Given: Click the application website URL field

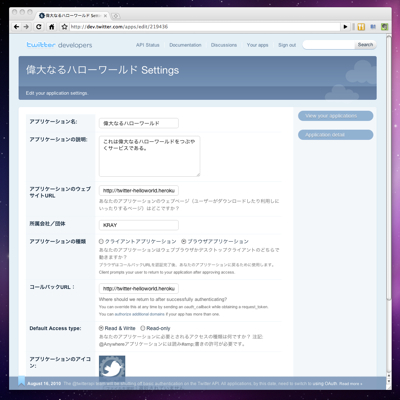Looking at the screenshot, I should (139, 191).
